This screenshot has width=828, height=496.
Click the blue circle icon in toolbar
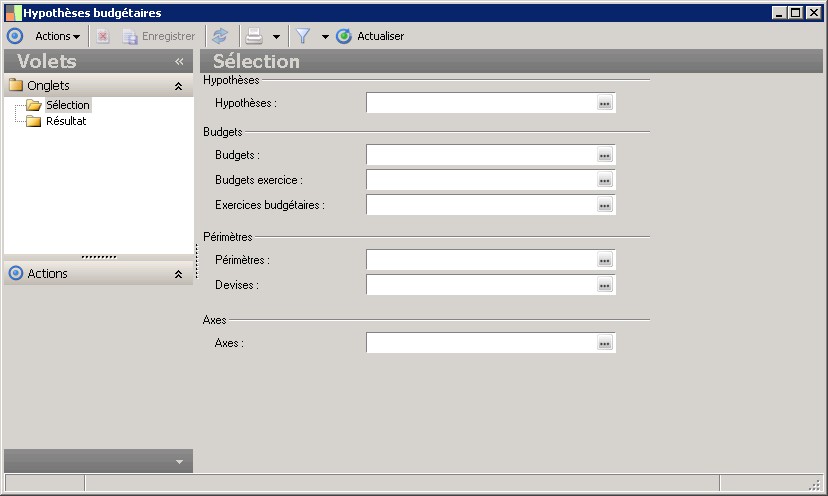(15, 36)
